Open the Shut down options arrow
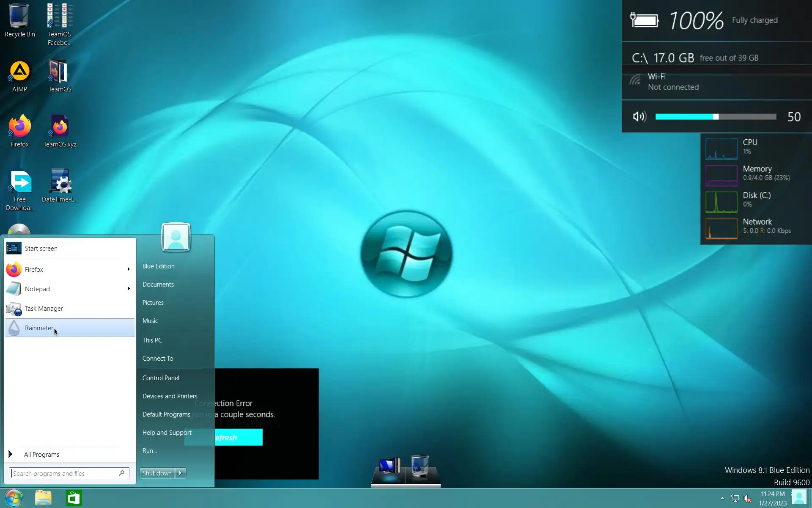Screen dimensions: 812x508 (181, 473)
